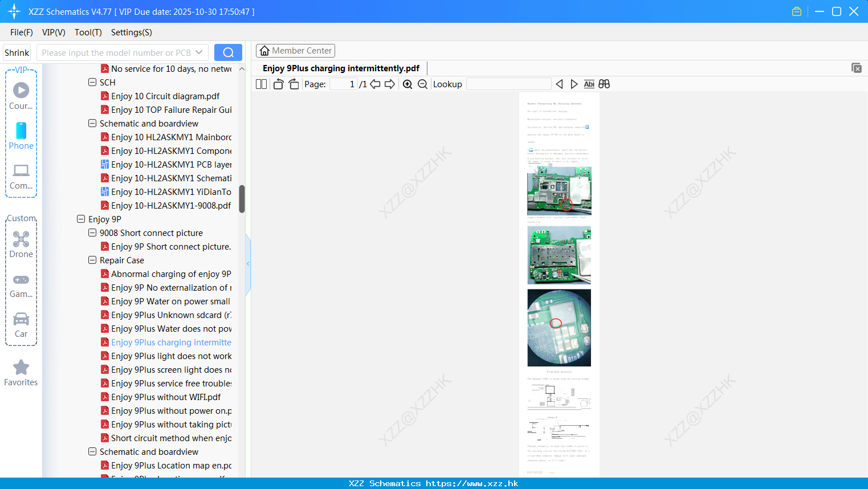This screenshot has height=489, width=868.
Task: Close the PDF tab with panel close icon
Action: coord(856,68)
